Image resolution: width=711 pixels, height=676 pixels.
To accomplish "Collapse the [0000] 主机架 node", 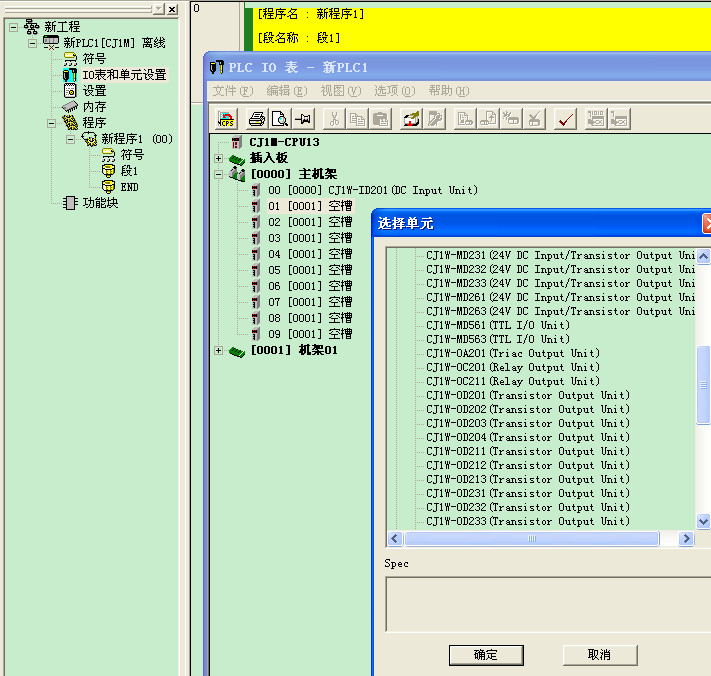I will (219, 174).
